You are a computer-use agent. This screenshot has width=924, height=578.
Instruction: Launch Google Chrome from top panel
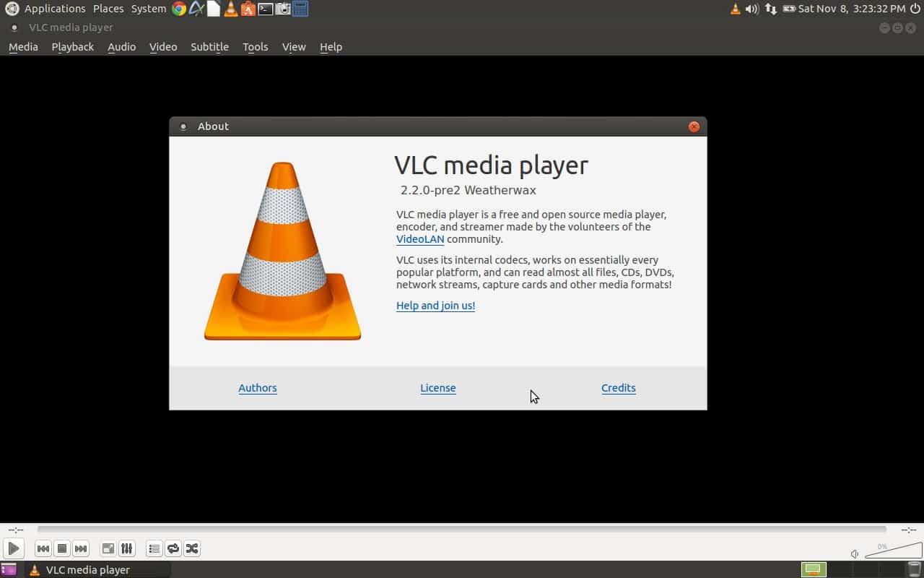coord(179,9)
